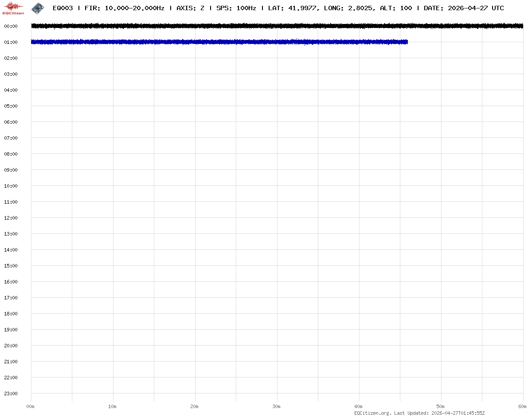Open the EQCitizen.org footer link

(372, 413)
